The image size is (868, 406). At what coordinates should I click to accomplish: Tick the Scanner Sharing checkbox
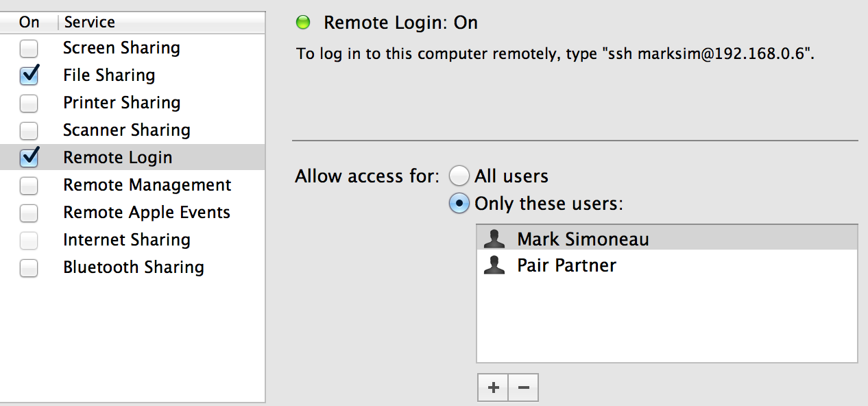tap(29, 130)
